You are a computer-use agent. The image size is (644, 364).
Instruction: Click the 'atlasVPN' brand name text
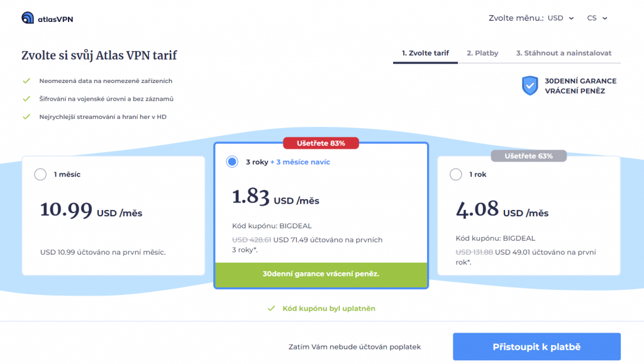click(x=55, y=19)
